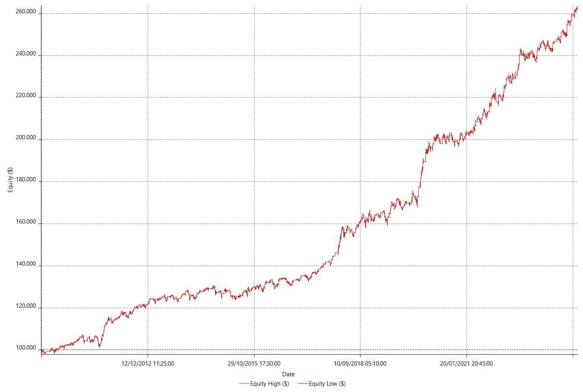Select the 12/12/2012 11:25:00 date label
The image size is (583, 392).
pos(148,364)
